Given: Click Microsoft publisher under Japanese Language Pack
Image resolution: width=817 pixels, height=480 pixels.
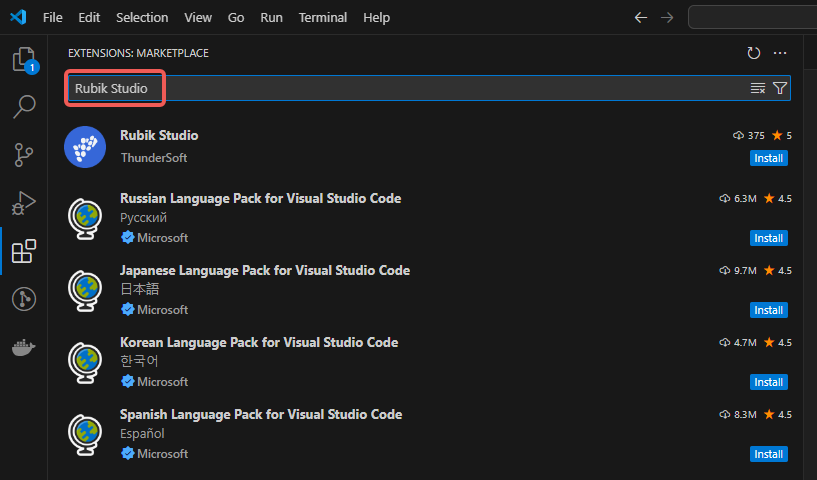Looking at the screenshot, I should [162, 310].
